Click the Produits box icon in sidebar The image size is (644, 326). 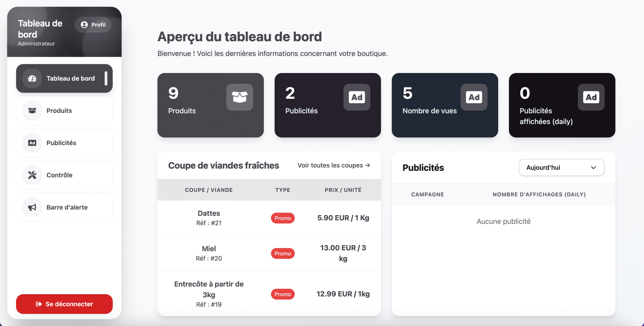tap(32, 111)
